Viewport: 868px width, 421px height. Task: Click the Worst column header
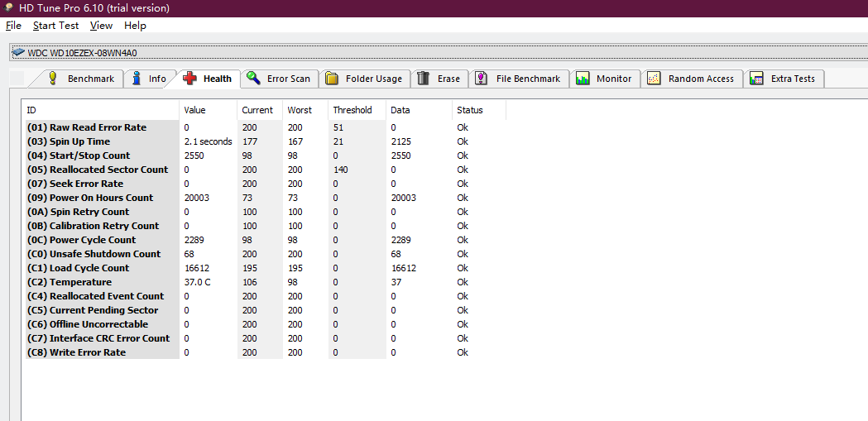[x=305, y=110]
